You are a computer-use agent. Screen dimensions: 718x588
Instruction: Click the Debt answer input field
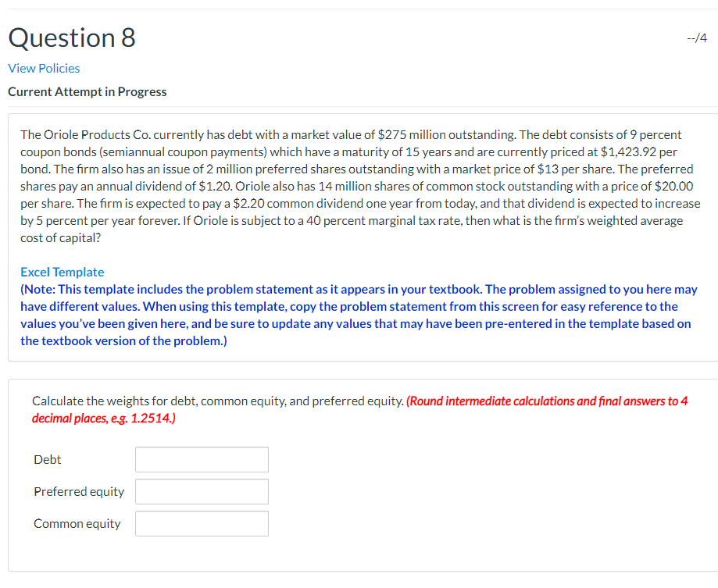[x=201, y=459]
